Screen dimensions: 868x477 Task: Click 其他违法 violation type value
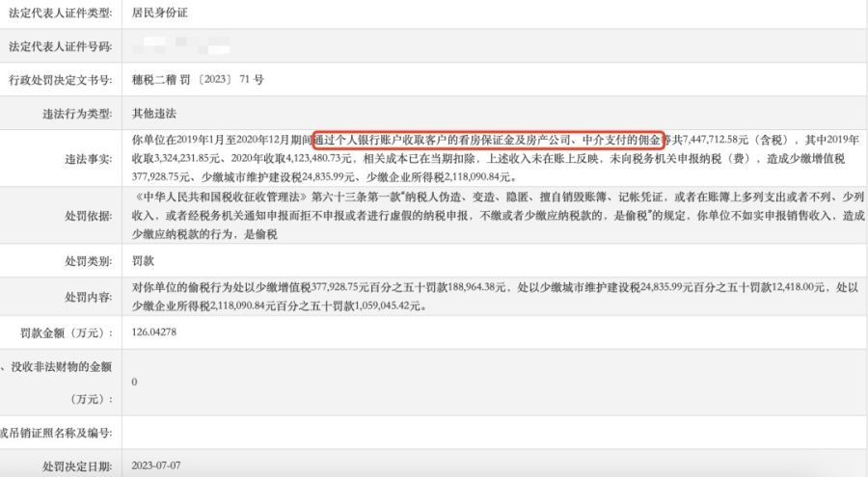154,114
